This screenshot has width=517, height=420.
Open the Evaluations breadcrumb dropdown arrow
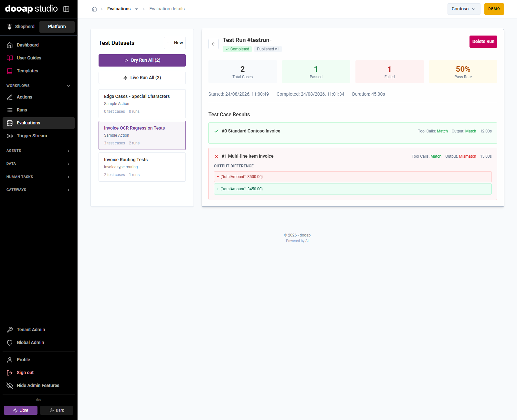tap(136, 9)
